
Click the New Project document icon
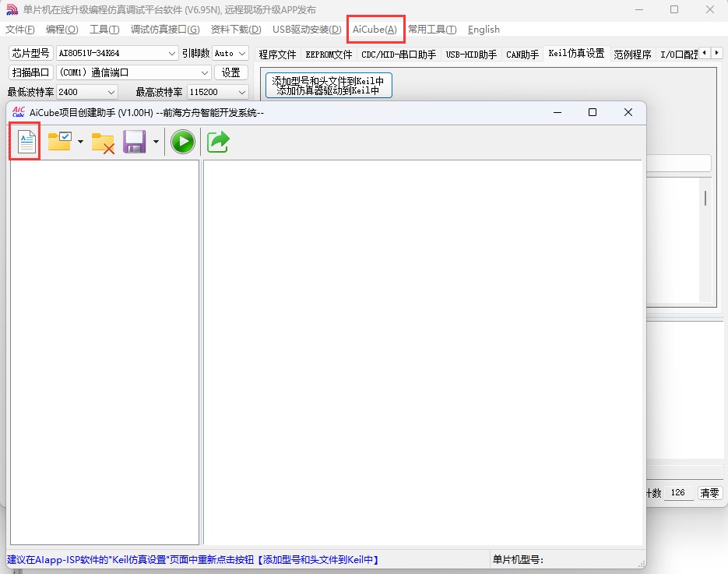(26, 142)
